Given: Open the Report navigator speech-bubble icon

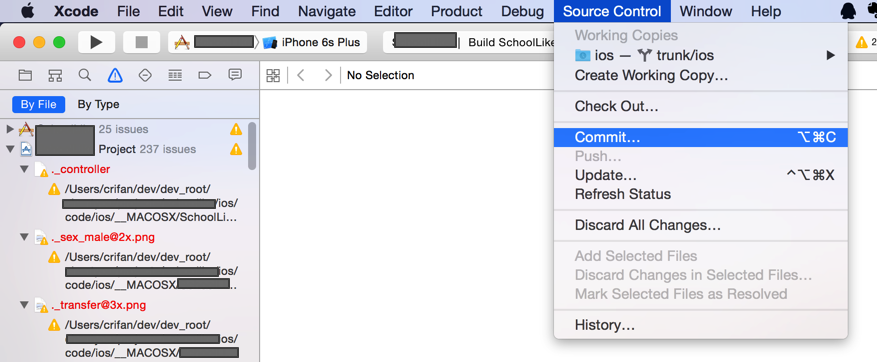Looking at the screenshot, I should [x=235, y=74].
